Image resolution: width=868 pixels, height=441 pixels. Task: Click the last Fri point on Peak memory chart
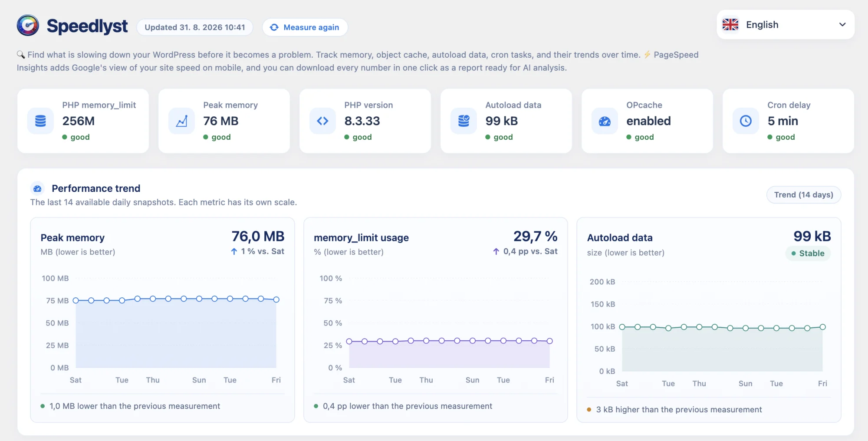[x=276, y=299]
